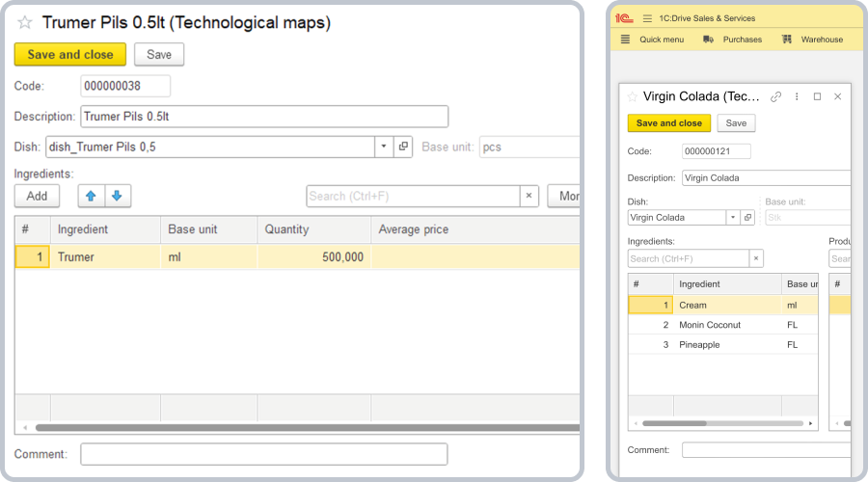The height and width of the screenshot is (482, 868).
Task: Open the Purchases section
Action: click(x=743, y=40)
